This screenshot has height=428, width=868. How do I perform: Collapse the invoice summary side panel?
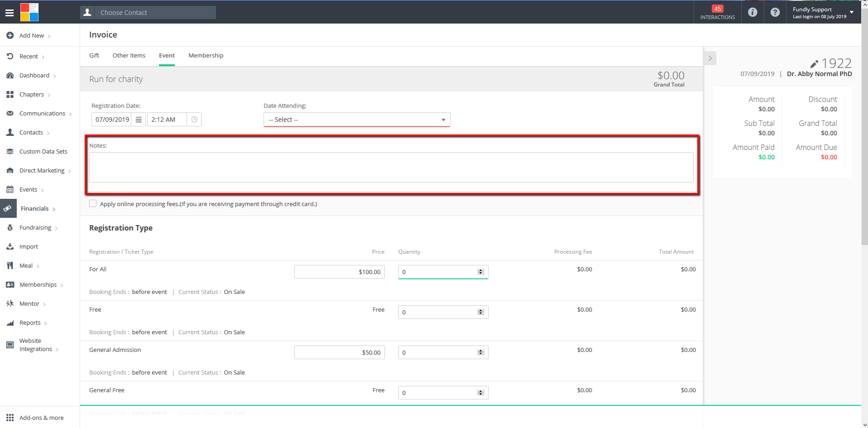coord(710,58)
